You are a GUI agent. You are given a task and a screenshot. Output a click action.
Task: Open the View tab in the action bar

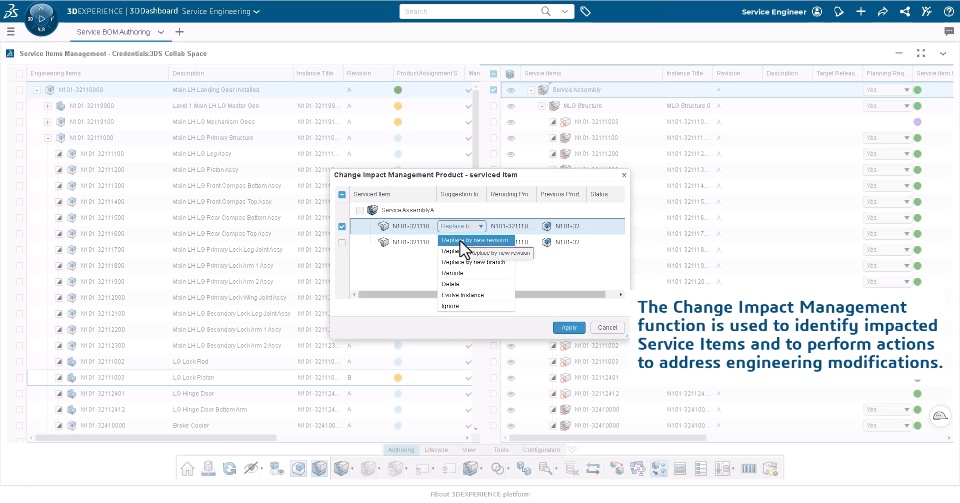469,450
